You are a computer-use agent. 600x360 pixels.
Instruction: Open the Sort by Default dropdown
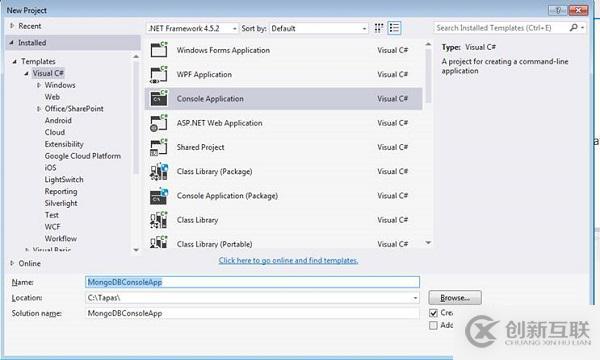coord(319,28)
